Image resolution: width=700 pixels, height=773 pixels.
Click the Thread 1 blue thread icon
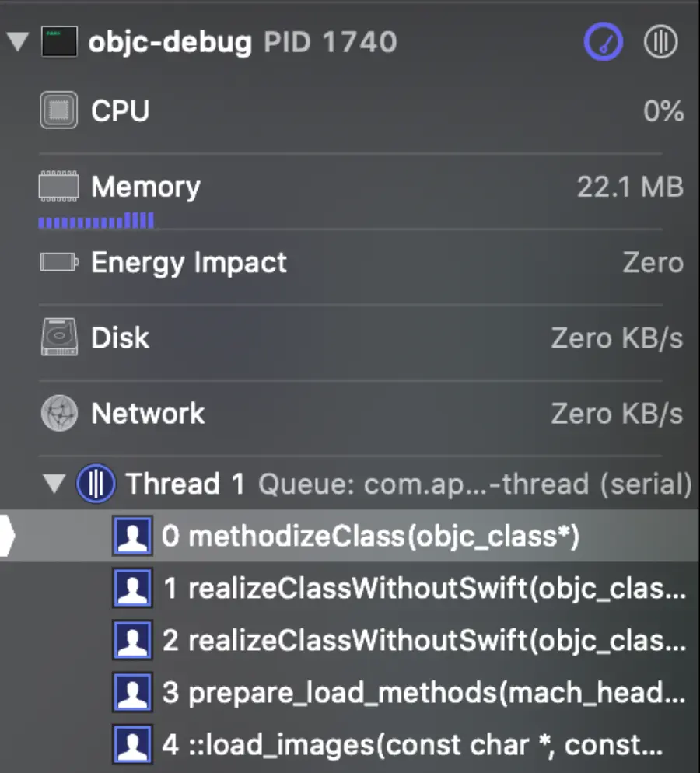point(96,484)
